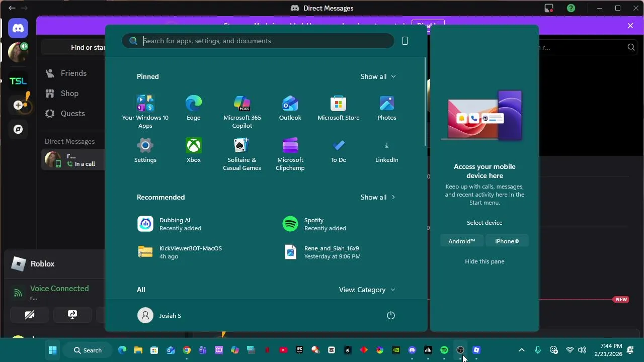The image size is (644, 362).
Task: Launch the Xbox pinned app
Action: (194, 150)
